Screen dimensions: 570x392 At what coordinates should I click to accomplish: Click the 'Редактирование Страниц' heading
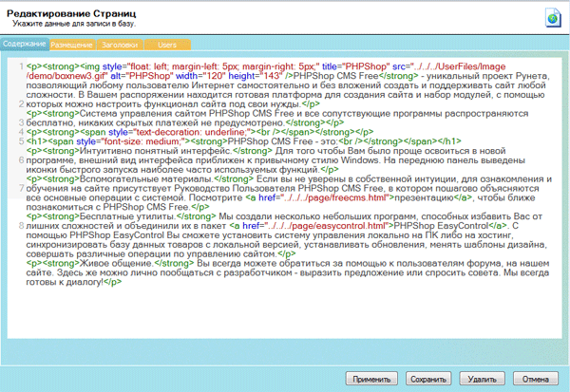point(71,14)
